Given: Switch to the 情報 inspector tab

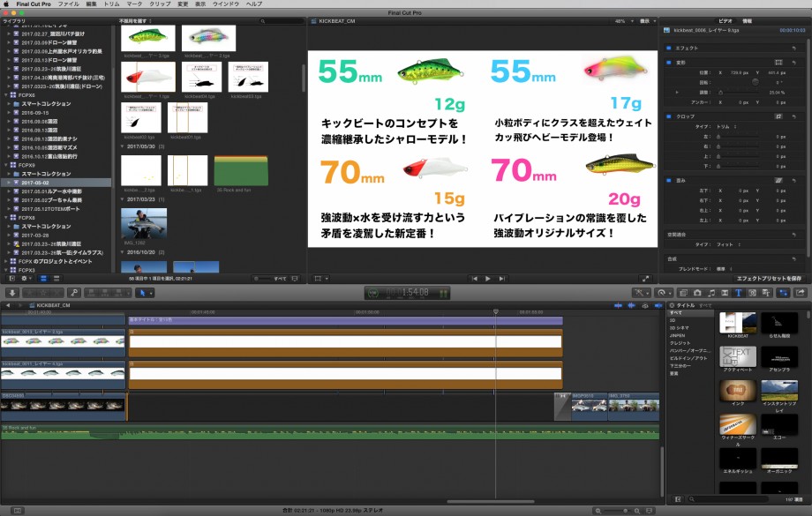Looking at the screenshot, I should (x=748, y=21).
